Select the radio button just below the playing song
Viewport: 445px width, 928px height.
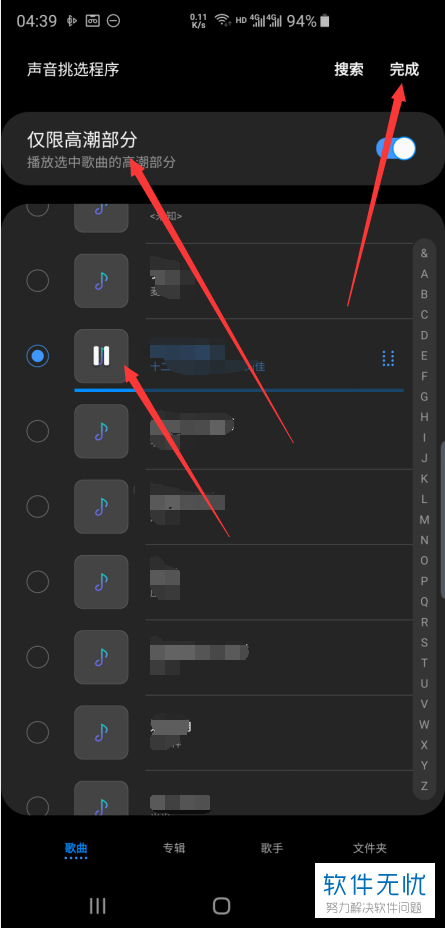38,431
